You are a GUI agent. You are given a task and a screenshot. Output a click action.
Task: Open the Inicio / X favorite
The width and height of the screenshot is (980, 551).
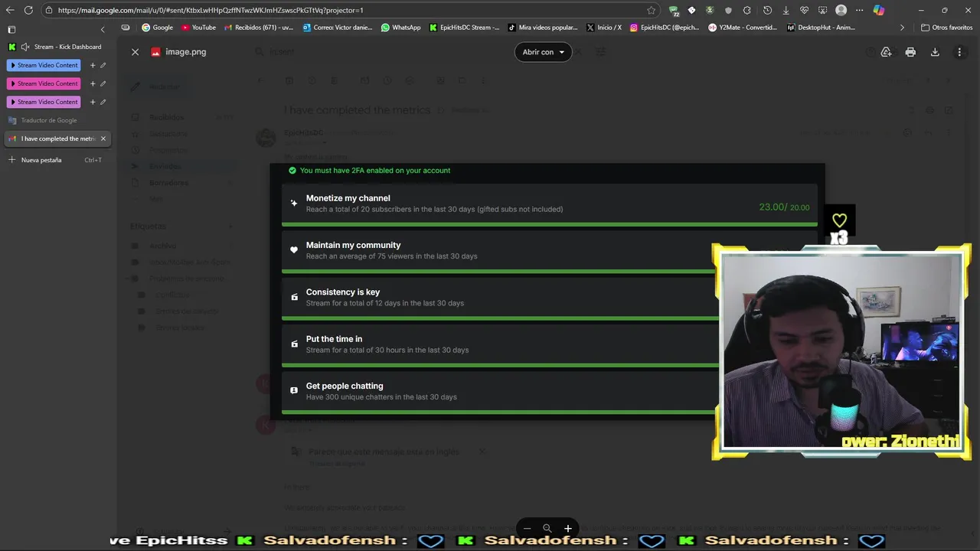coord(605,28)
